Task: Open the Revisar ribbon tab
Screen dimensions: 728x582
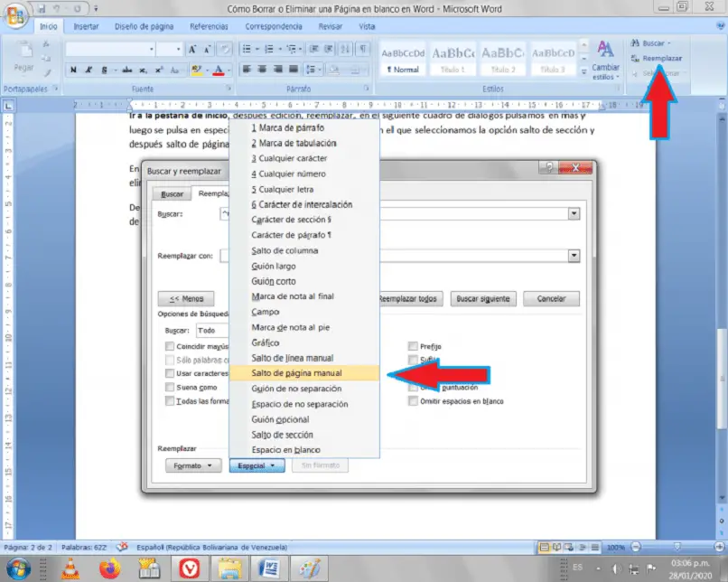Action: (x=330, y=26)
